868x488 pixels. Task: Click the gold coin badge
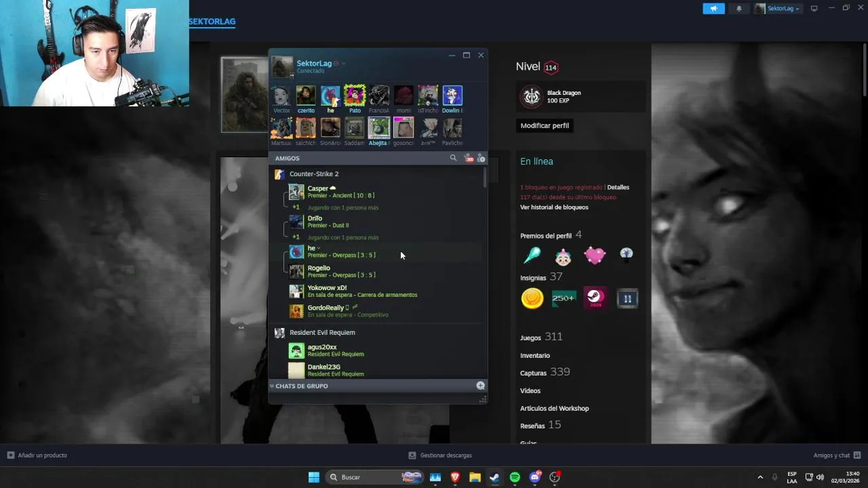pos(532,298)
